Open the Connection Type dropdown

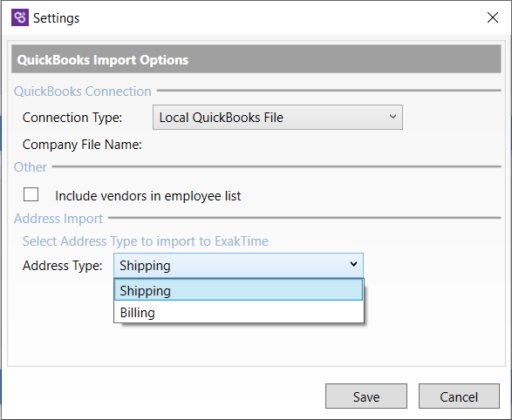click(277, 118)
